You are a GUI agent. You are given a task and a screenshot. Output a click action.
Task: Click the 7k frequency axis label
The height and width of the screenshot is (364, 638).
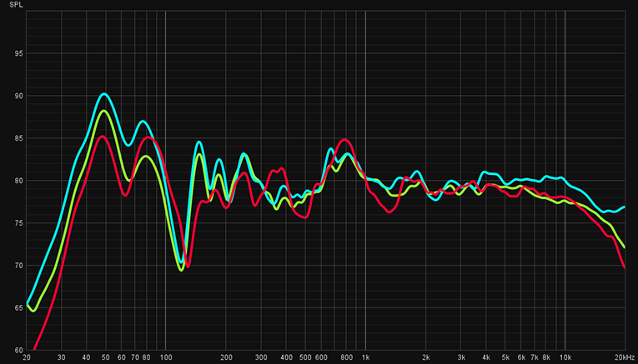pyautogui.click(x=535, y=358)
